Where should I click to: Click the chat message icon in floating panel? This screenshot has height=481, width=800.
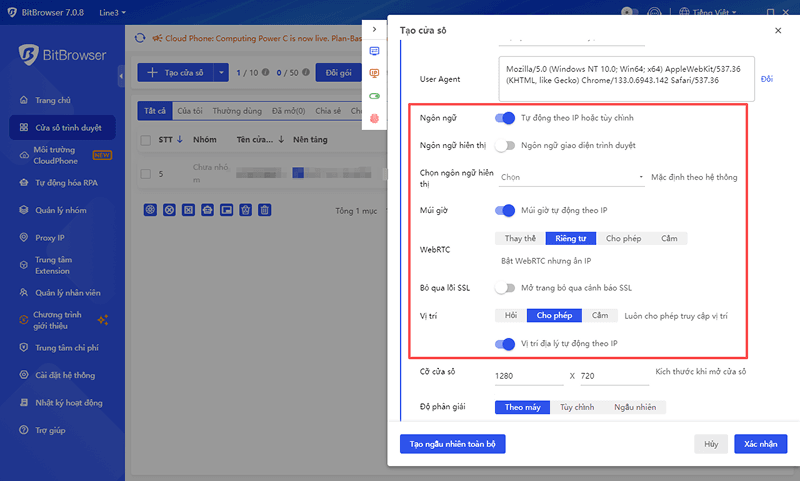[x=375, y=51]
